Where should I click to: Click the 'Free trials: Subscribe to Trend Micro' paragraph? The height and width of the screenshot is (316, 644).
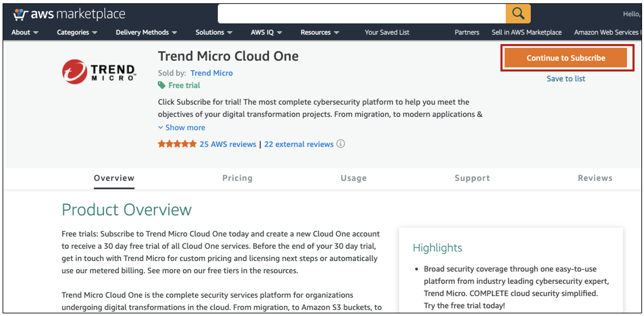click(221, 252)
